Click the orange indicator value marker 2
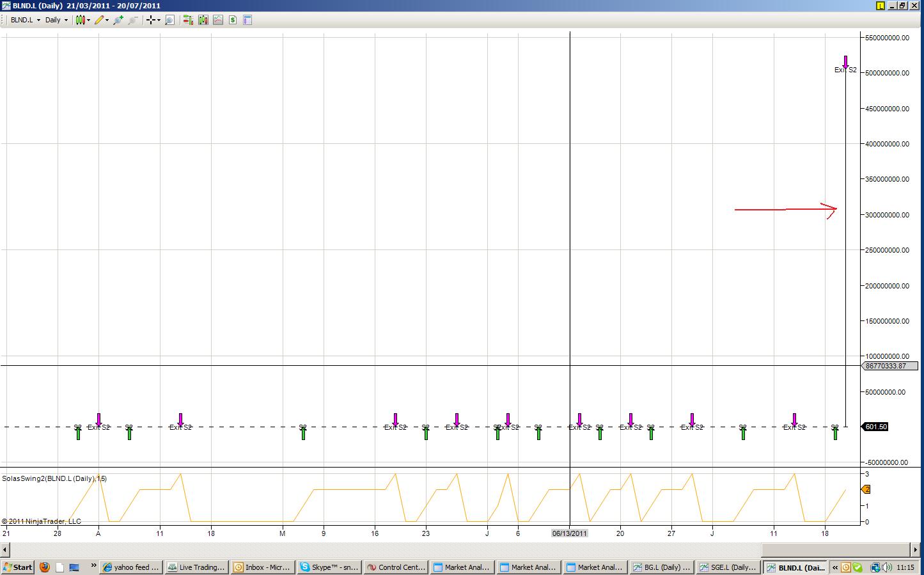924x575 pixels. tap(866, 489)
